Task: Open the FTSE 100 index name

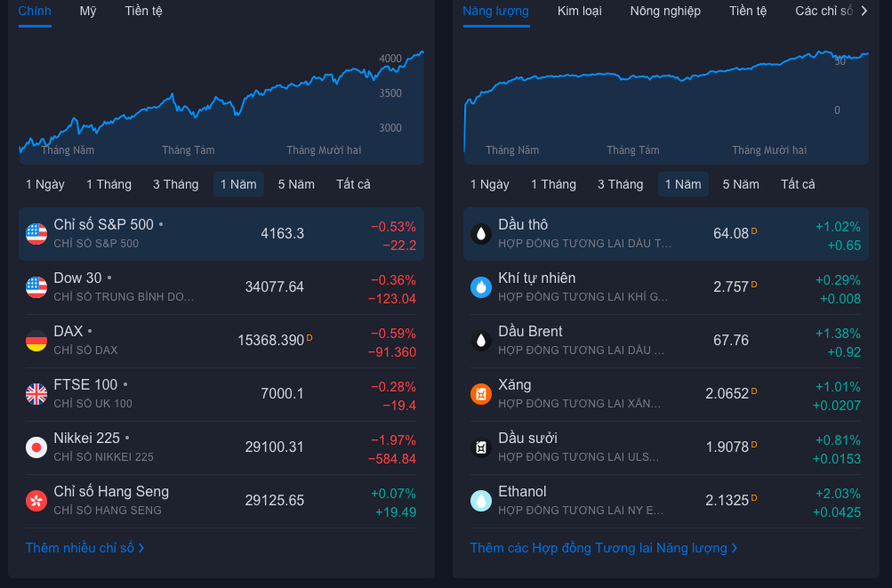Action: tap(85, 385)
